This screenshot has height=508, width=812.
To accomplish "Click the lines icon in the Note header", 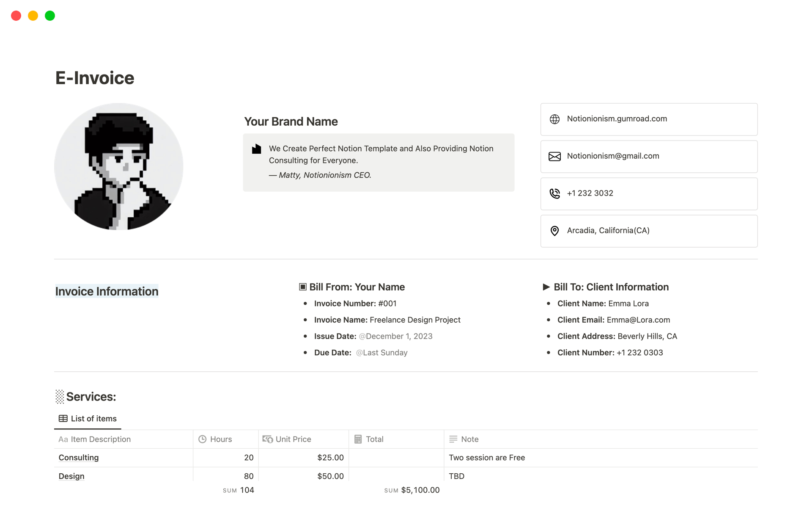I will coord(453,439).
